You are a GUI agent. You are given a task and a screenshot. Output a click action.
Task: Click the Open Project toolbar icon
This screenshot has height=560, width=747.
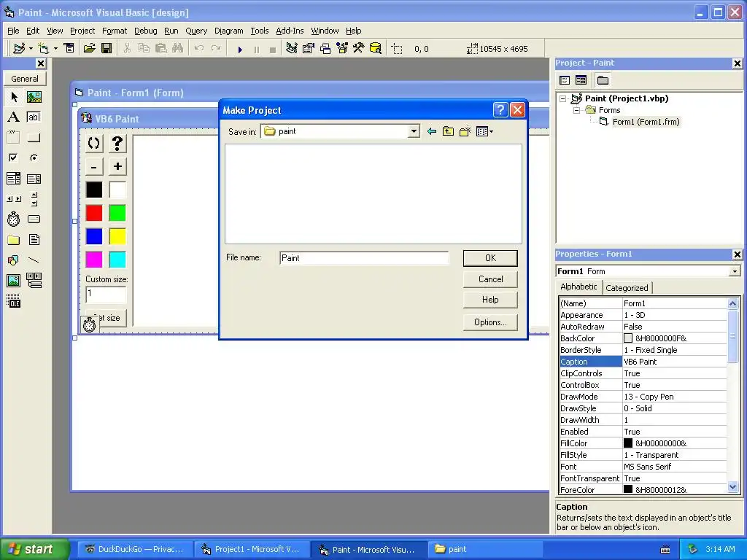[x=89, y=49]
